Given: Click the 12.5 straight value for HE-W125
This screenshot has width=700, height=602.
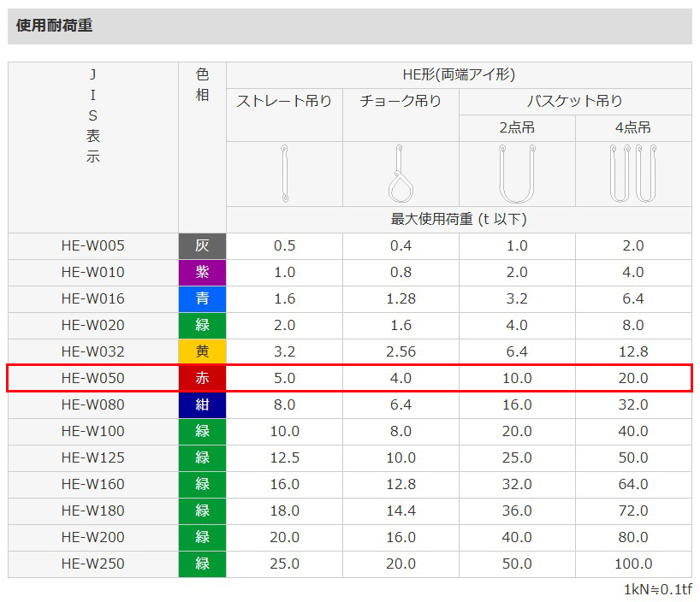Looking at the screenshot, I should click(x=284, y=457).
